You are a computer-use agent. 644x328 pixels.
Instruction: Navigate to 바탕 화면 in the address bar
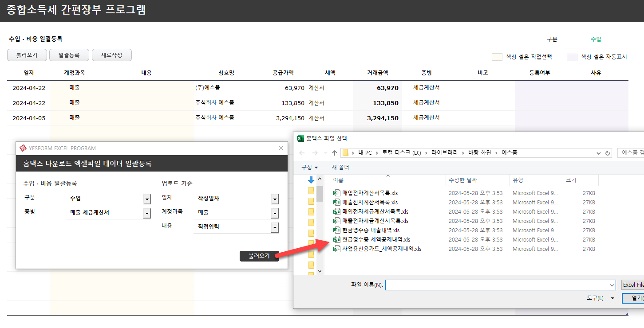[x=480, y=153]
